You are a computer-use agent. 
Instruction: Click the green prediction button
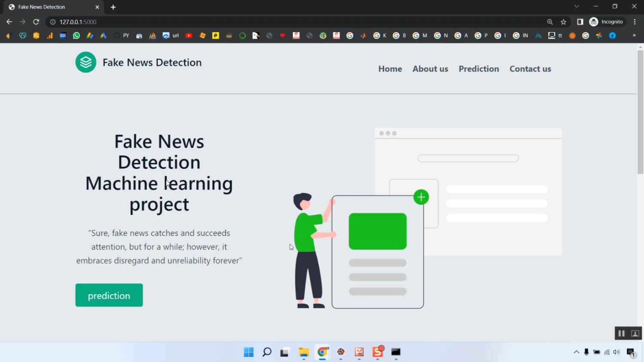(109, 295)
